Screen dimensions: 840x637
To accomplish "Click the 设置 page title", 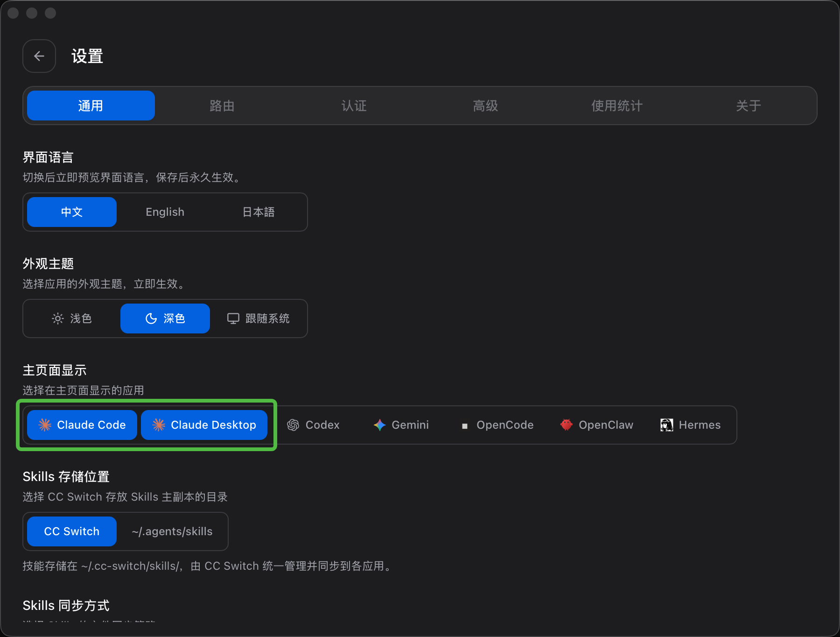I will (87, 56).
